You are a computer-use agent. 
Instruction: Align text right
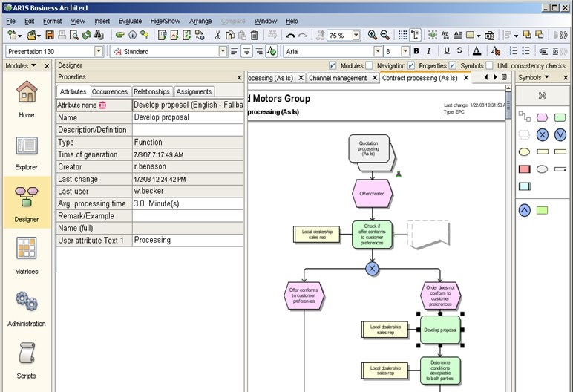point(259,51)
